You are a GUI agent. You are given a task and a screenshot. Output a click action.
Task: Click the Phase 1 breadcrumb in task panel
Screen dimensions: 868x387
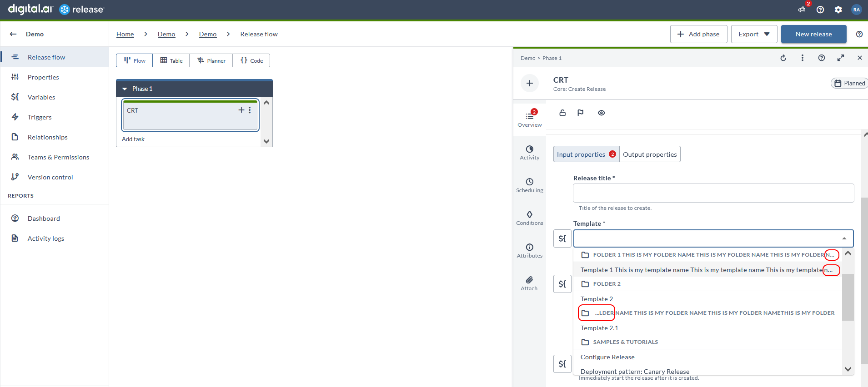[x=552, y=58]
